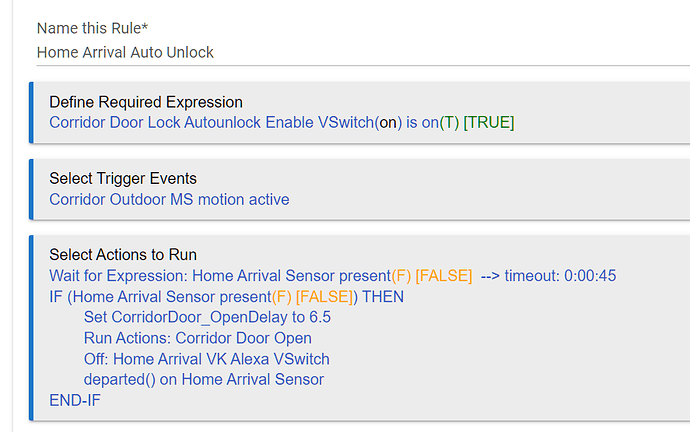Viewport: 690px width, 432px height.
Task: Click the [TRUE] status in required expression
Action: click(489, 122)
